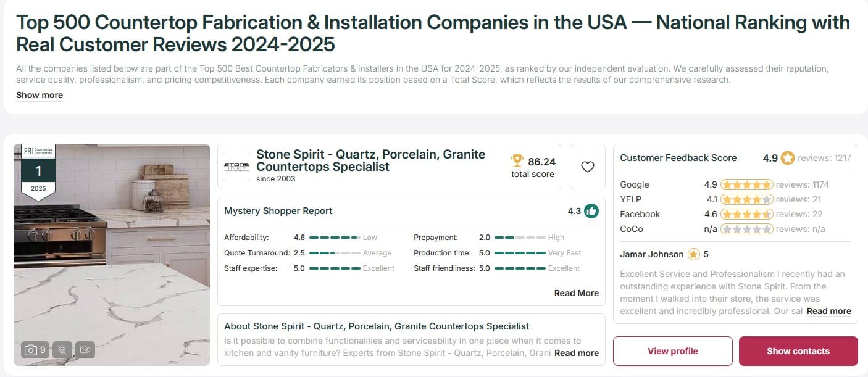This screenshot has width=868, height=377.
Task: Click the Stone Spirit company logo
Action: pyautogui.click(x=236, y=167)
